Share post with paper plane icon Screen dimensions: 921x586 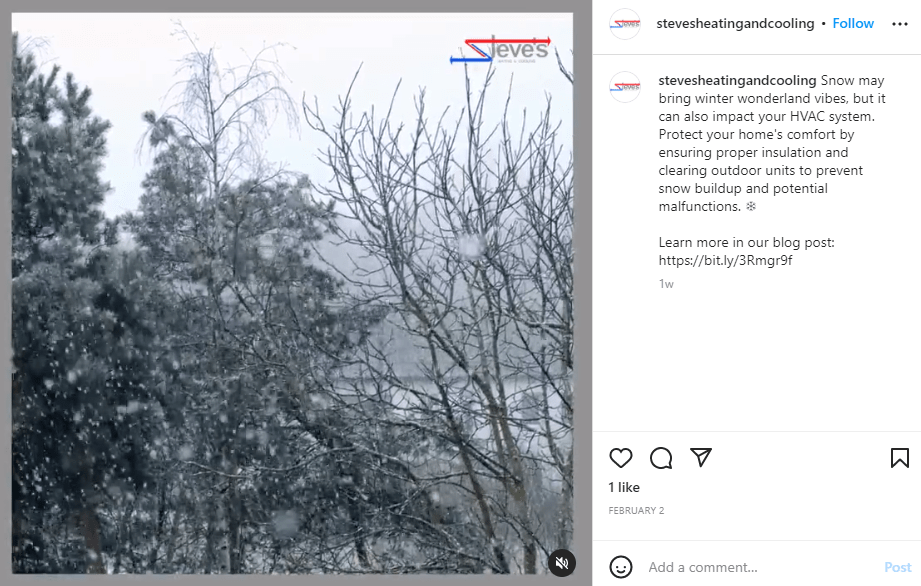click(701, 457)
